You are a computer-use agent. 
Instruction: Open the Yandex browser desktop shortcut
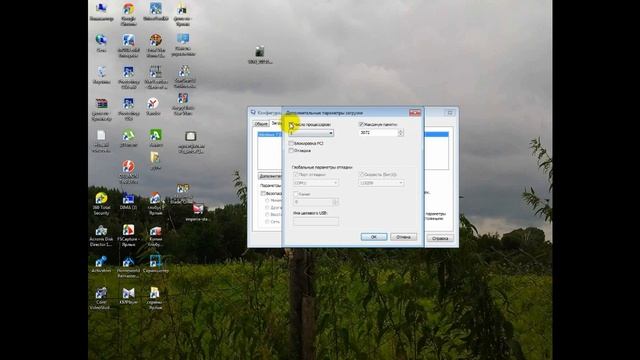click(x=153, y=106)
